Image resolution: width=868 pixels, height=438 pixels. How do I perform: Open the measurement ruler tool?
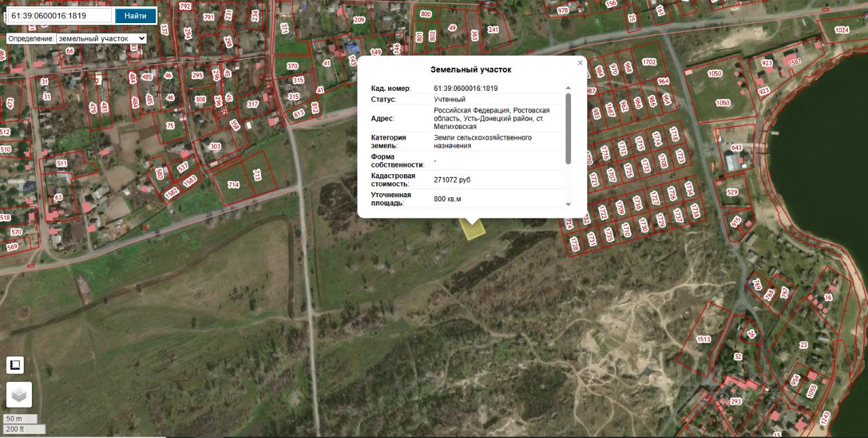click(15, 365)
